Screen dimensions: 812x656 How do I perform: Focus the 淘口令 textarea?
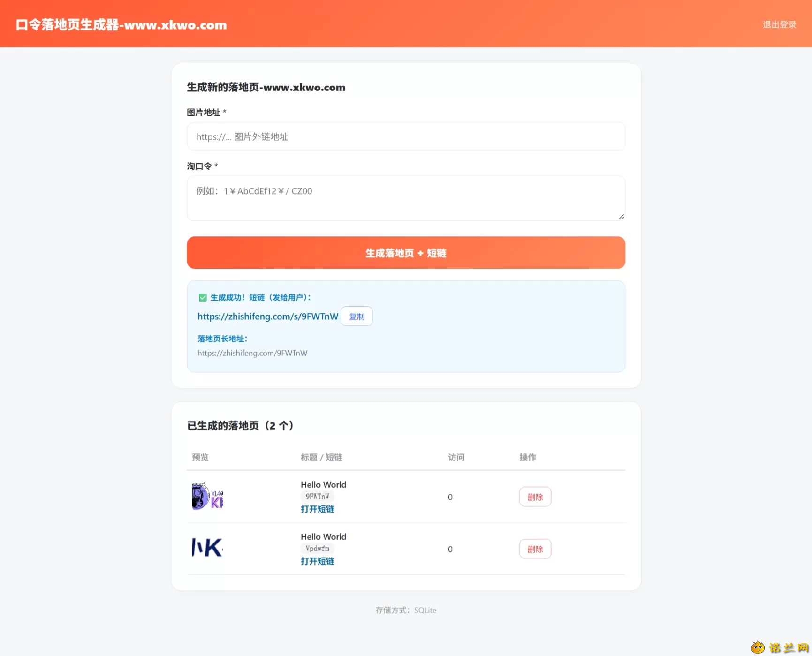pyautogui.click(x=406, y=198)
